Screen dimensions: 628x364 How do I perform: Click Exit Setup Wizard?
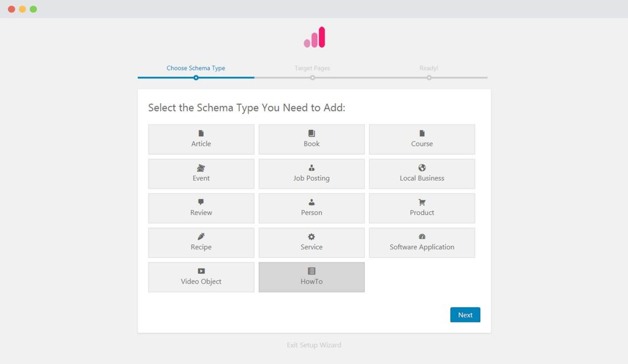coord(313,345)
